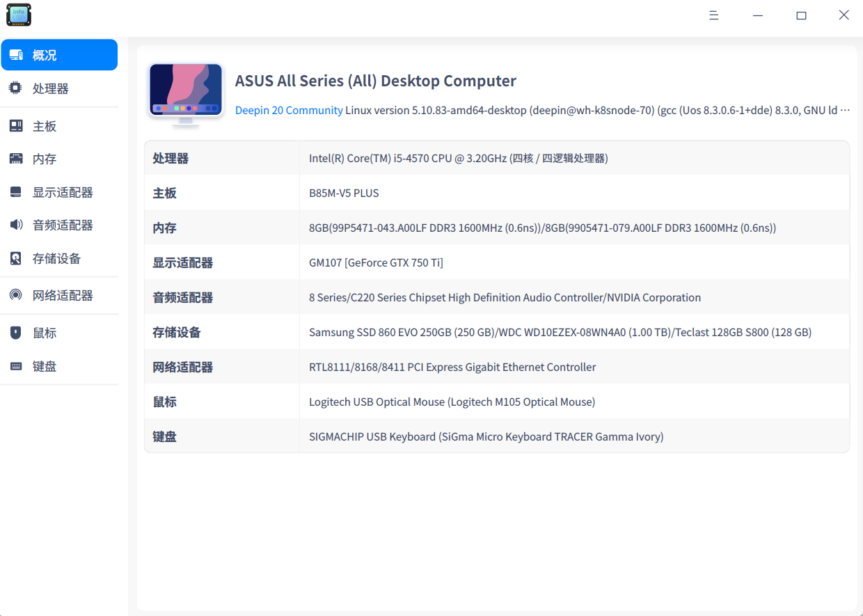
Task: Click the memory module icon in sidebar
Action: tap(15, 159)
